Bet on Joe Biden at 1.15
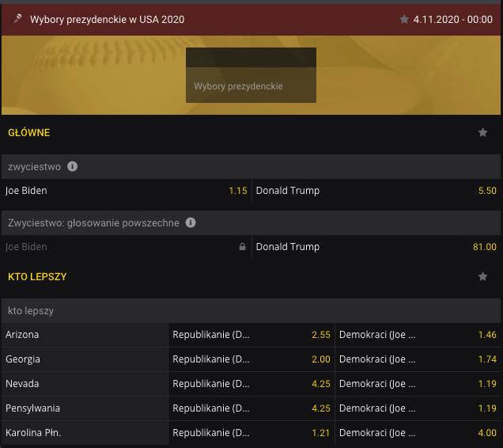The width and height of the screenshot is (503, 448). point(127,191)
